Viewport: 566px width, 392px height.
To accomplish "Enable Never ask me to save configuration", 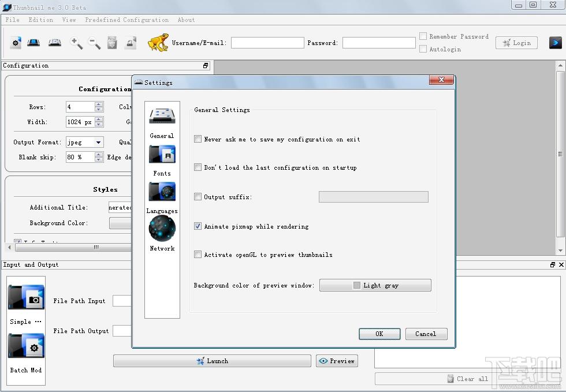I will tap(198, 139).
